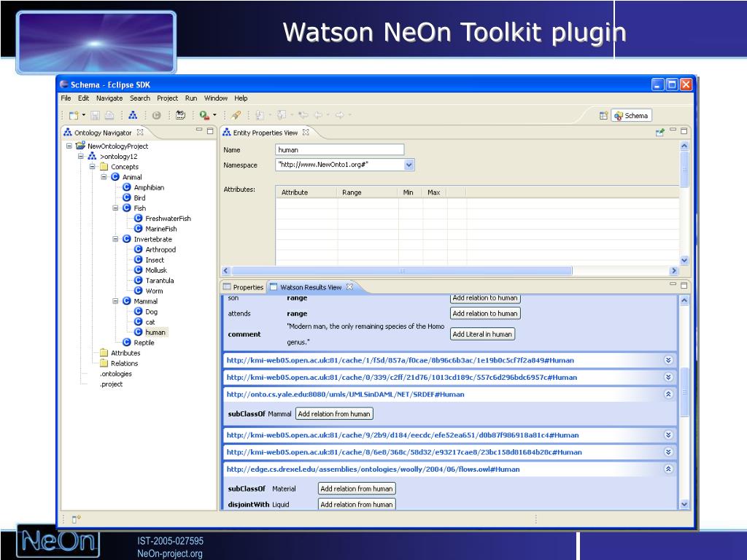Add relation from human for subClassOf Material
The width and height of the screenshot is (747, 560).
[357, 489]
